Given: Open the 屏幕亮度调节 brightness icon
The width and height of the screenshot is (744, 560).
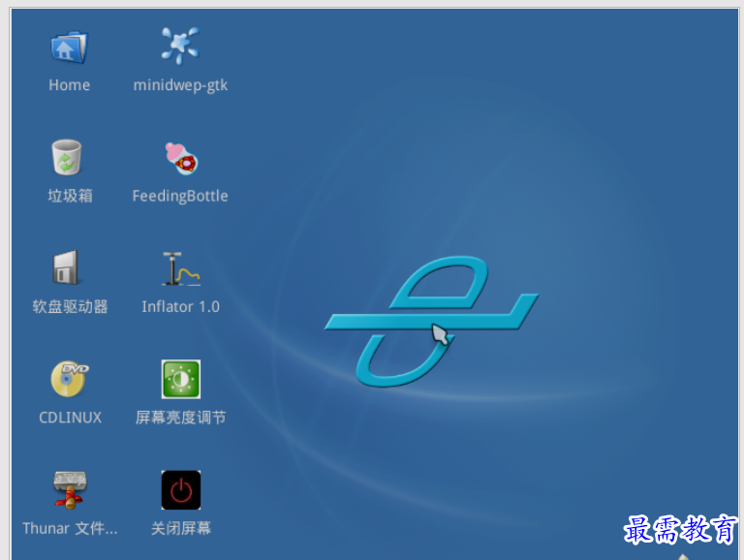Looking at the screenshot, I should pos(181,379).
